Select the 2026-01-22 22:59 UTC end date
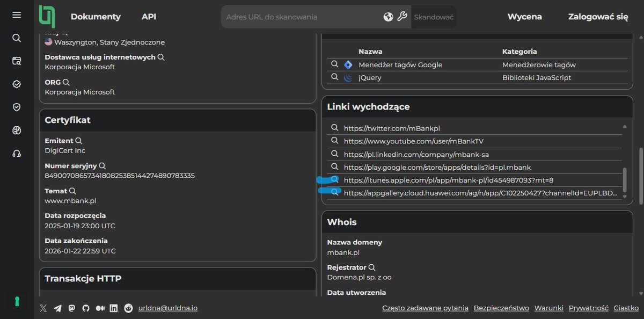 click(x=80, y=251)
